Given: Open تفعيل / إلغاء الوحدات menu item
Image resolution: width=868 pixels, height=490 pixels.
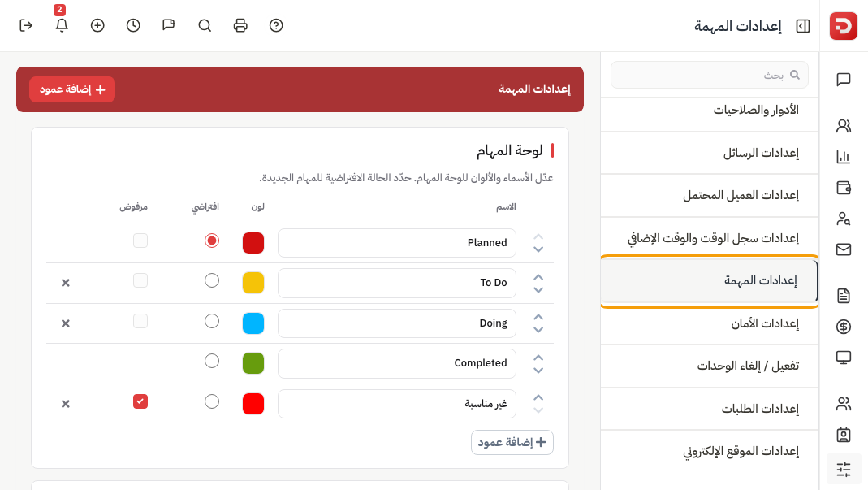Looking at the screenshot, I should coord(709,366).
